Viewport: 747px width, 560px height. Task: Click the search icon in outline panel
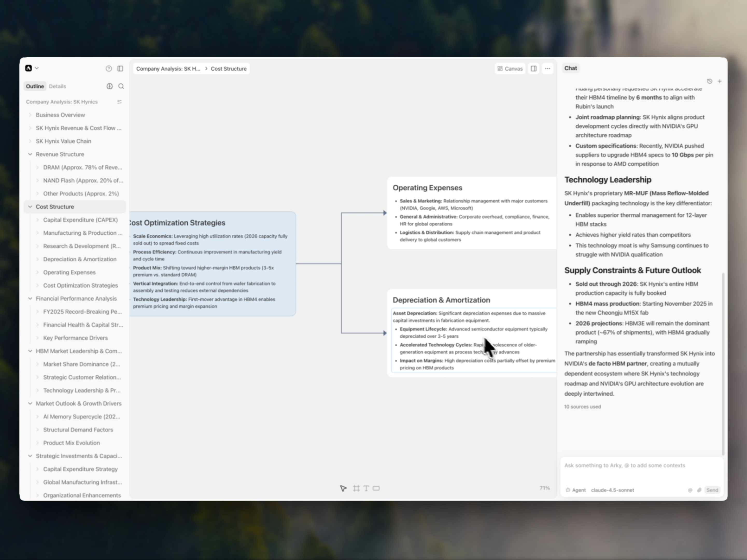point(121,87)
